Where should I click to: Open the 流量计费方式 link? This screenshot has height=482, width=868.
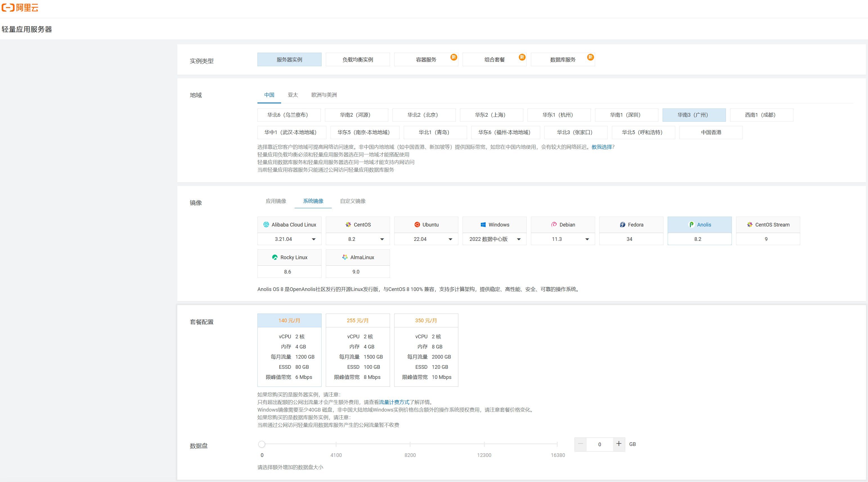[x=394, y=402]
